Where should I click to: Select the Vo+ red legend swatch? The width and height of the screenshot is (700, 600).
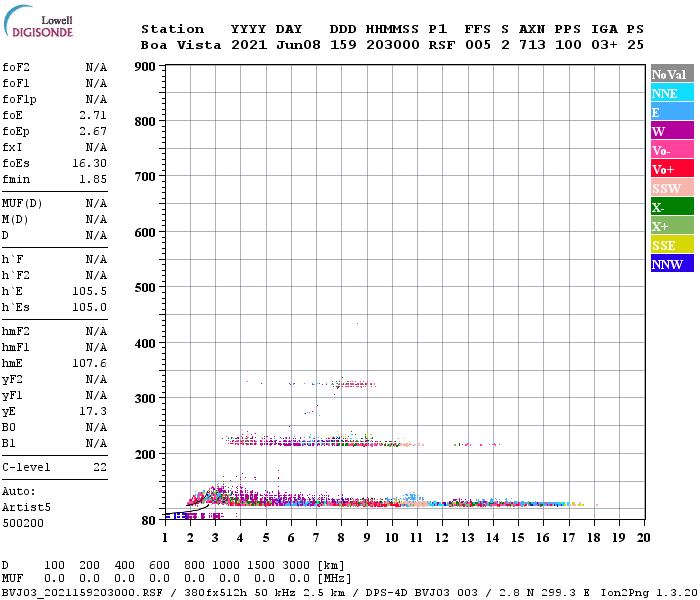[x=672, y=169]
